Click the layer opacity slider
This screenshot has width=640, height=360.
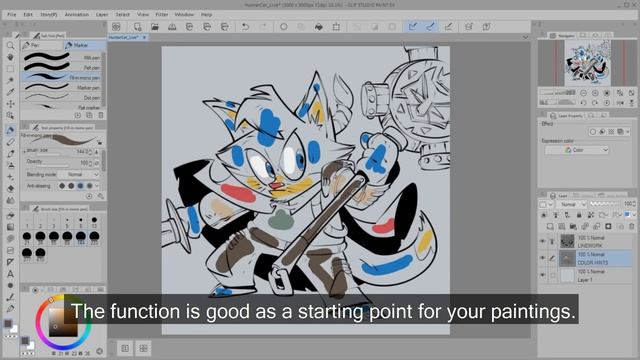pyautogui.click(x=606, y=203)
